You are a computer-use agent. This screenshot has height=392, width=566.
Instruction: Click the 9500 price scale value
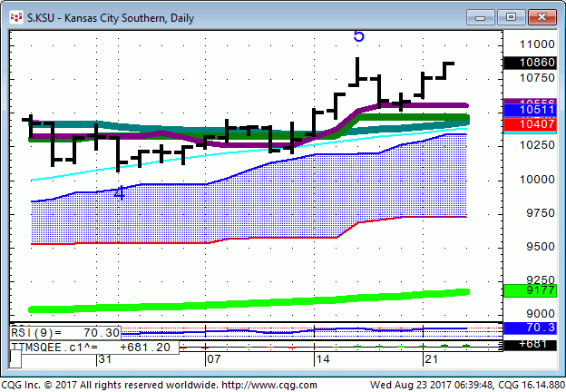(x=540, y=247)
